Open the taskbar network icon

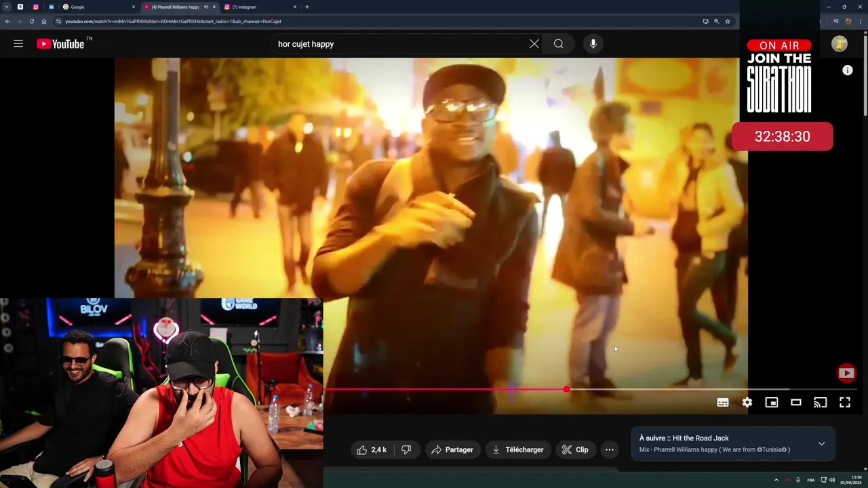pyautogui.click(x=823, y=480)
